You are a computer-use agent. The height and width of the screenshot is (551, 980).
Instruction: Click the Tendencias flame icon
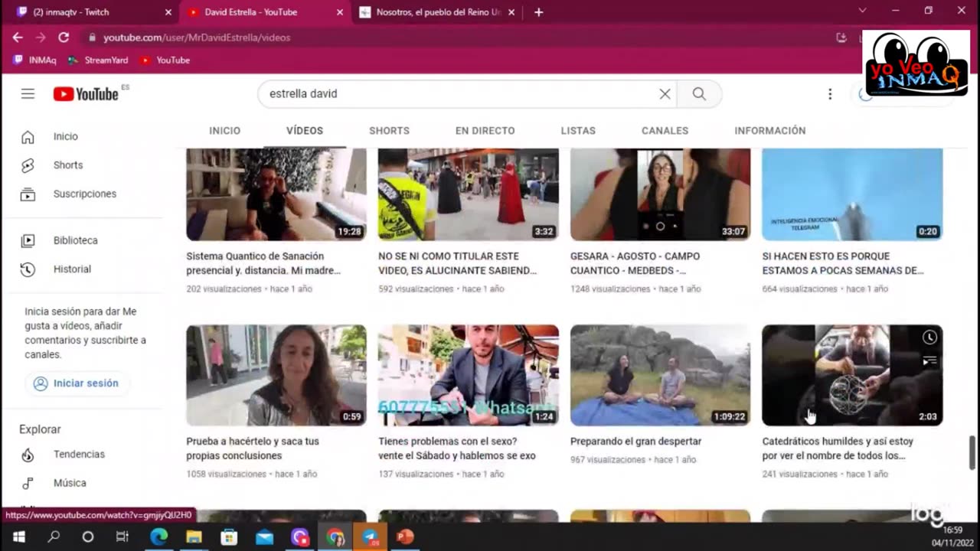pyautogui.click(x=28, y=455)
